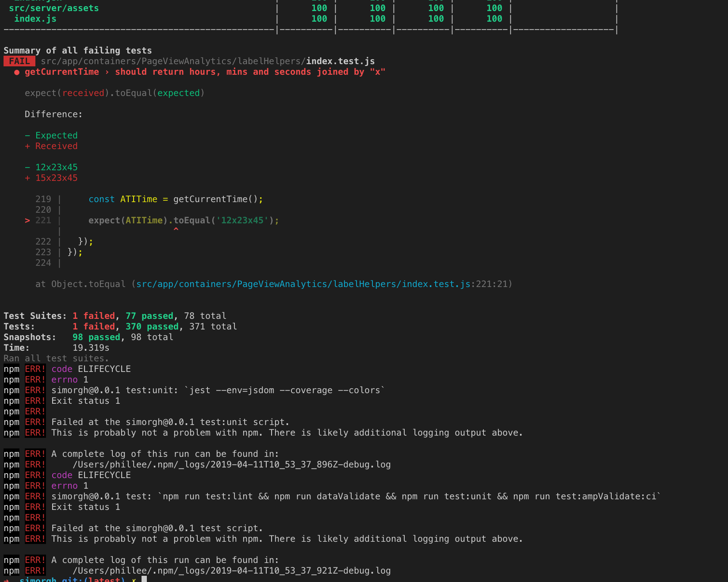
Task: Click the FAIL badge next to index.test.js
Action: click(x=19, y=61)
